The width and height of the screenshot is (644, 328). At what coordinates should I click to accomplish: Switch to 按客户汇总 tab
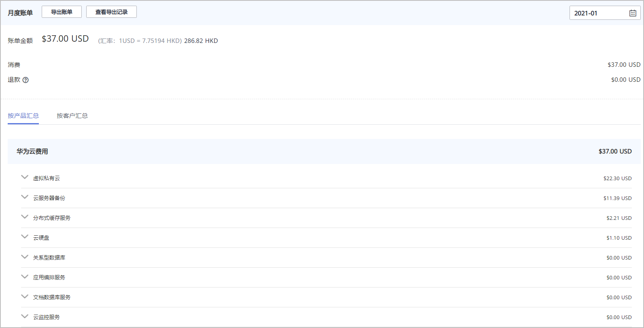click(x=72, y=116)
